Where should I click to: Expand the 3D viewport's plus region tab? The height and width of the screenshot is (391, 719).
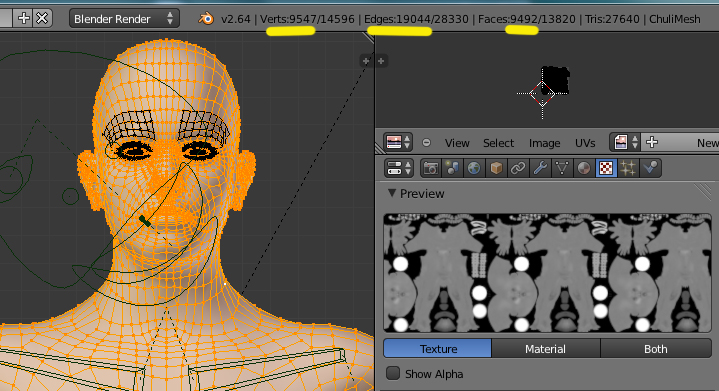pyautogui.click(x=365, y=61)
